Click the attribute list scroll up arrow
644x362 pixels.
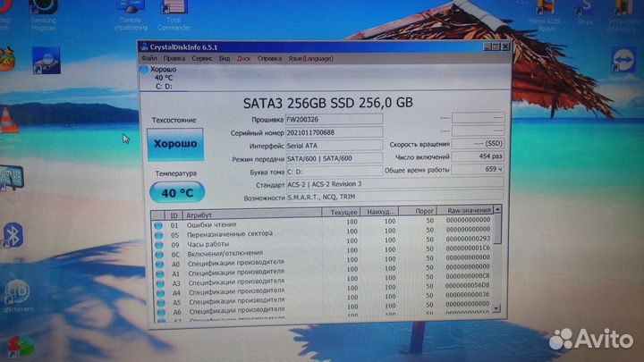[497, 209]
